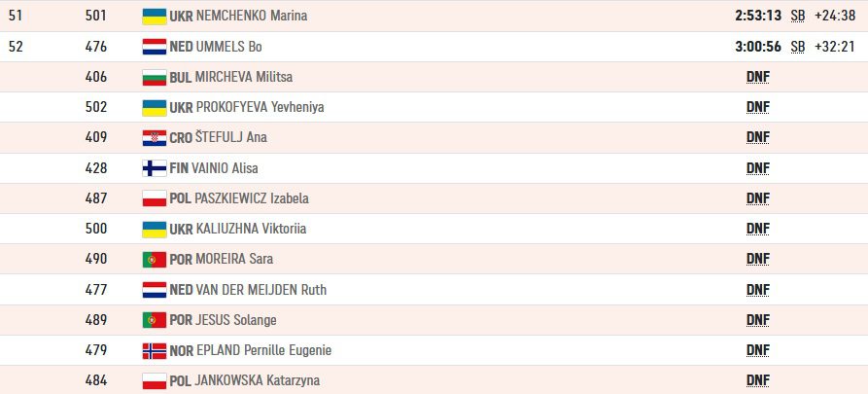Screen dimensions: 868x394
Task: Click the DNF label for EPLAND Pernille Eugenie
Action: (x=758, y=350)
